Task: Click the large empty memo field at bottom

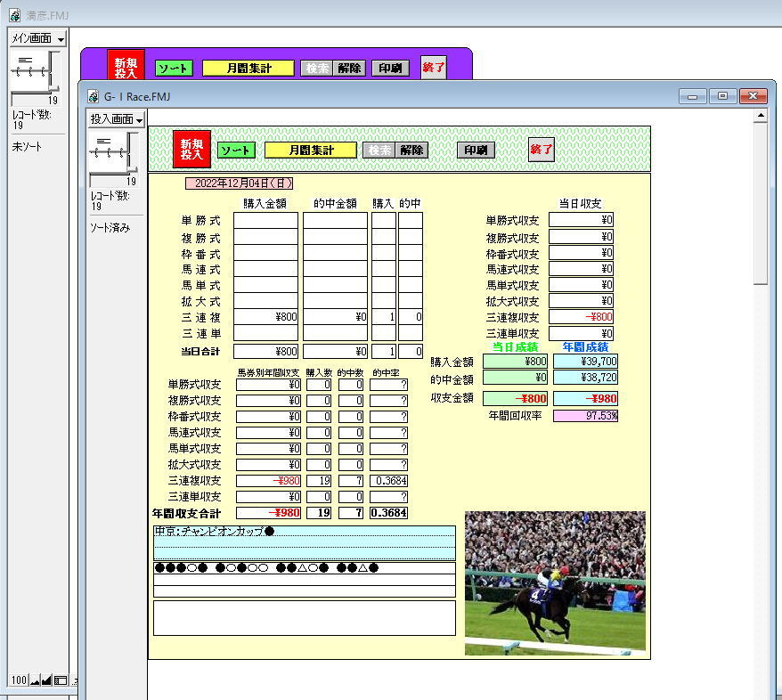Action: (x=305, y=618)
